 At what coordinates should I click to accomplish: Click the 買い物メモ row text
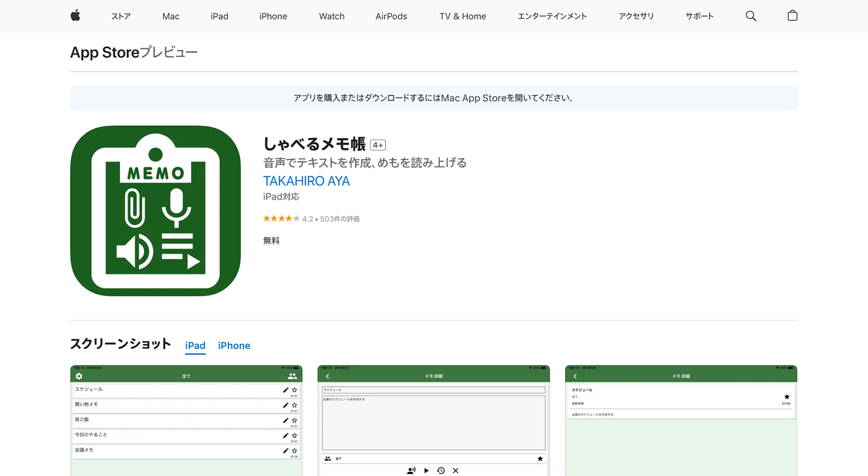[86, 404]
